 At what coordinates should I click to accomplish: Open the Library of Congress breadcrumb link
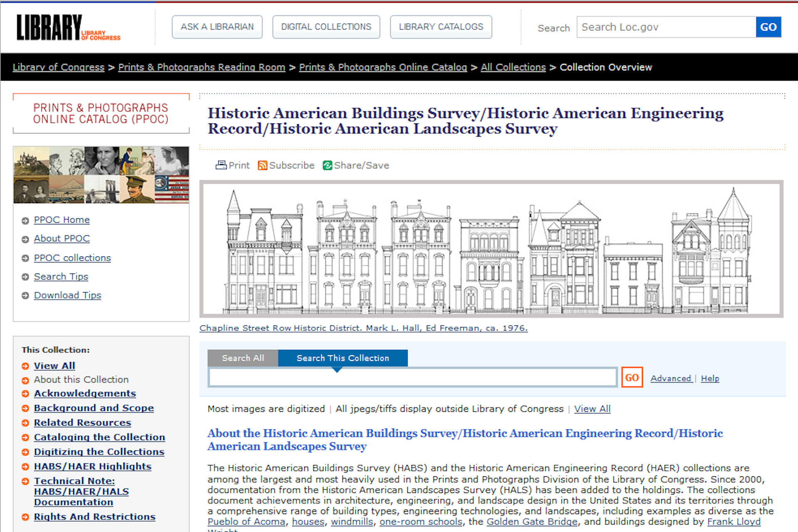pos(59,67)
